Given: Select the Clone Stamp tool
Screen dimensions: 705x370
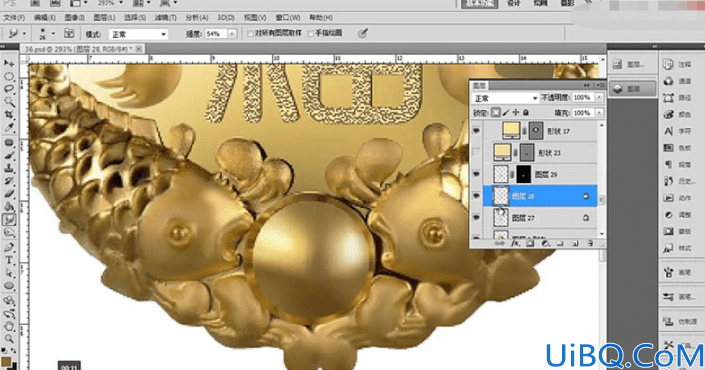Looking at the screenshot, I should tap(9, 168).
